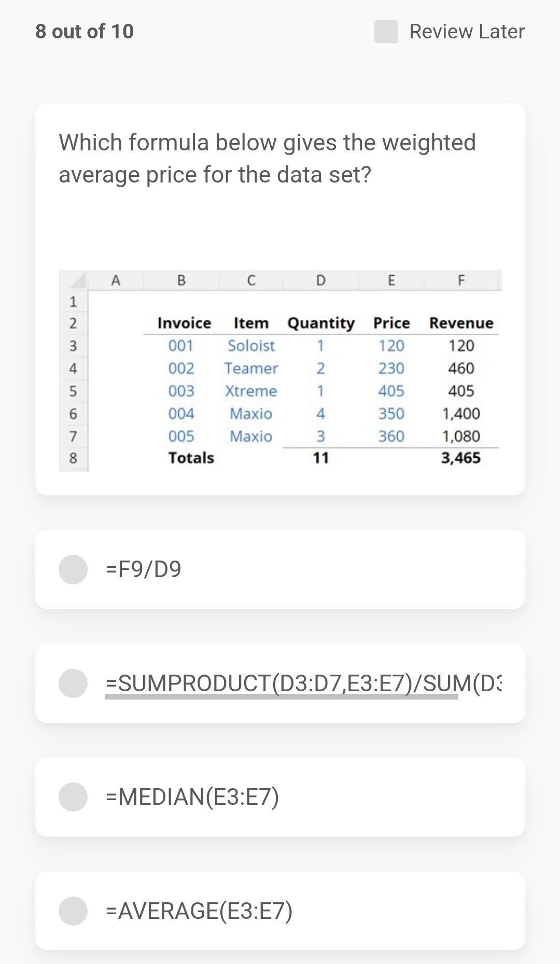Click the =AVERAGE(E3:E7) answer card

tap(280, 911)
